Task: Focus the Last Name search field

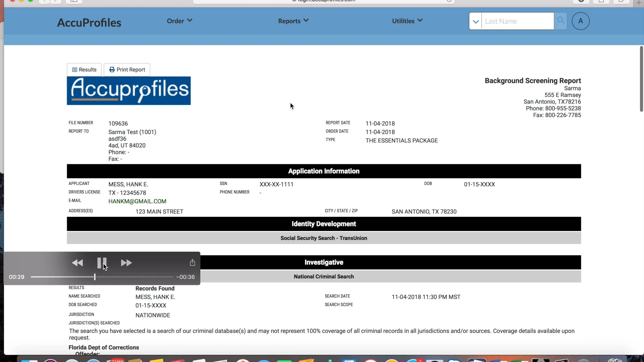Action: pos(517,21)
